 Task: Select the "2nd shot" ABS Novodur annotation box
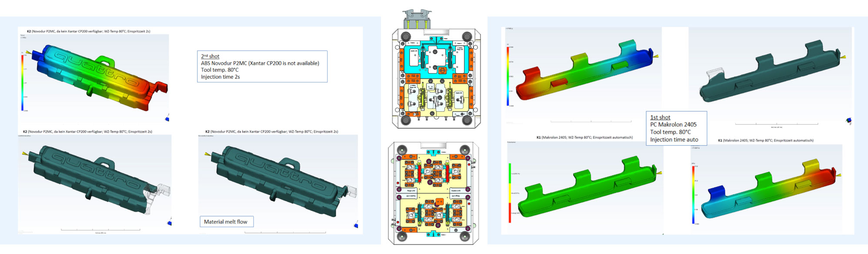tap(262, 67)
